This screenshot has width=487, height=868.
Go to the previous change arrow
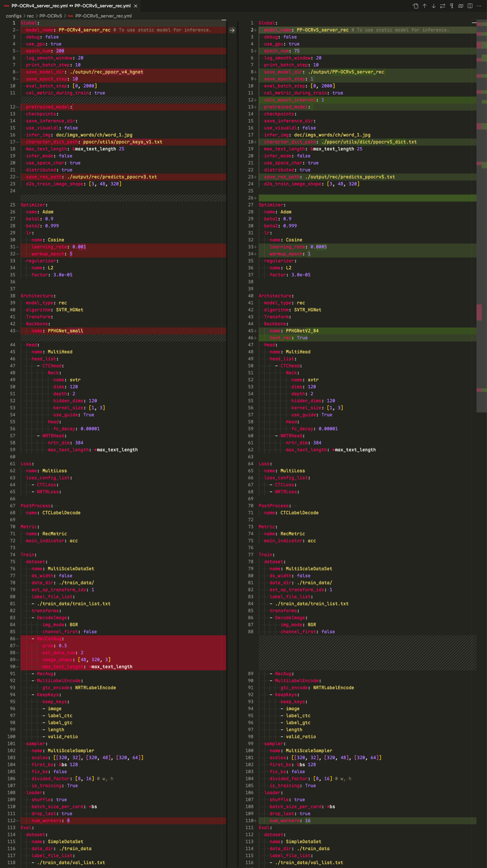point(424,6)
